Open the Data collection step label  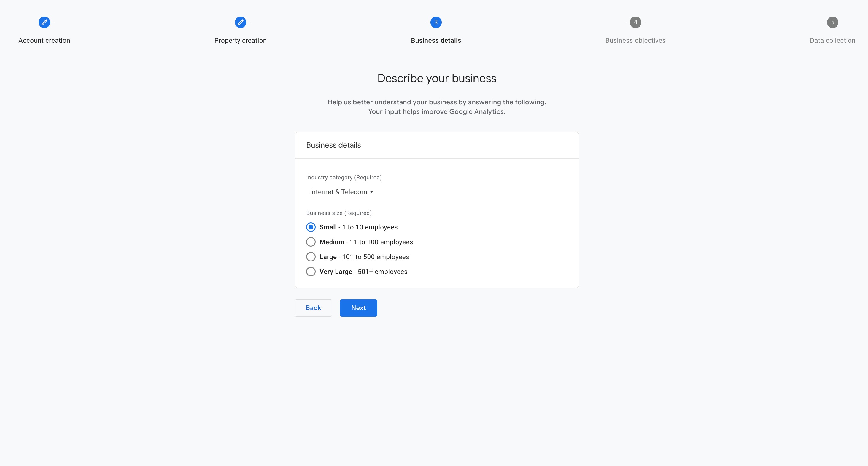pyautogui.click(x=832, y=40)
